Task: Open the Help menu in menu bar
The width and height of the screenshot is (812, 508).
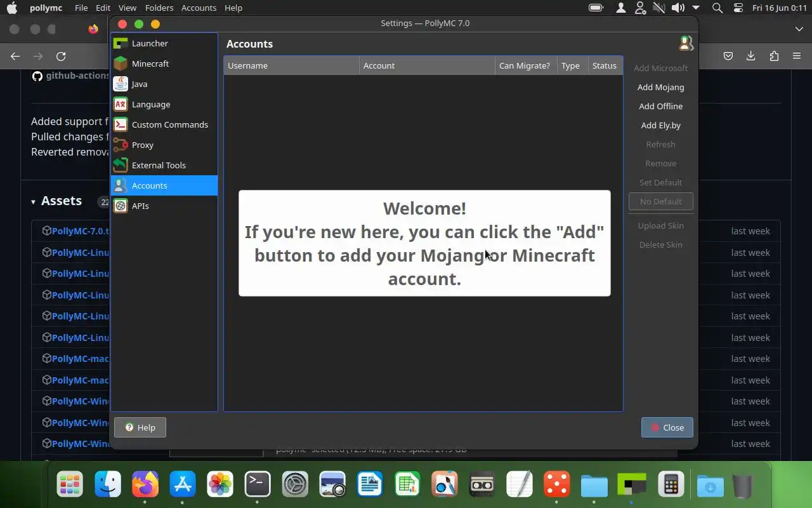Action: (233, 8)
